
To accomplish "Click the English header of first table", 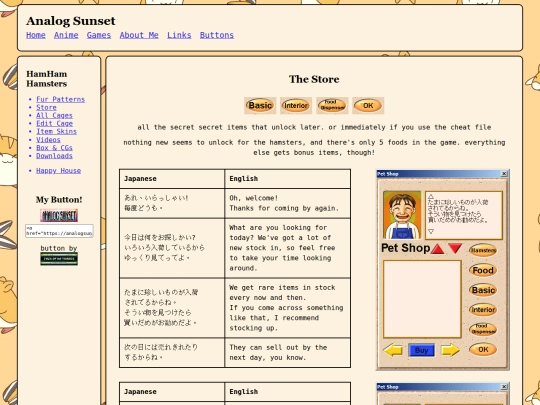I will 288,179.
